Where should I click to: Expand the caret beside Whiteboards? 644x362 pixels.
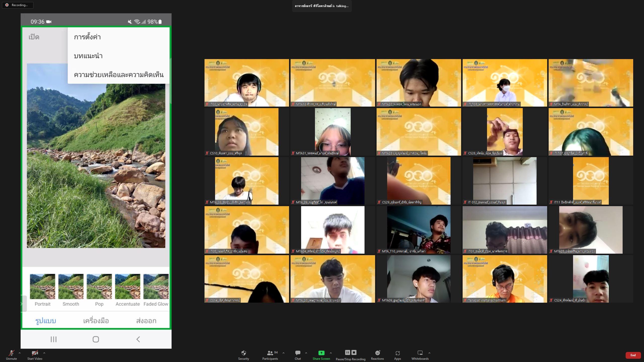(429, 353)
